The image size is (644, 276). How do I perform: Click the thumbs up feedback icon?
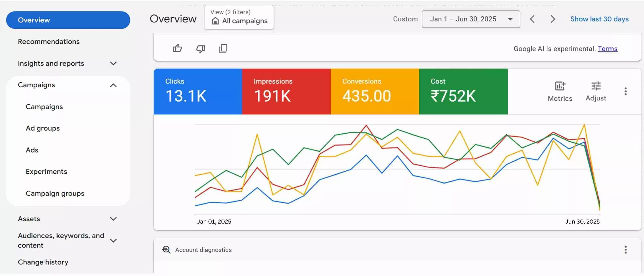coord(177,48)
